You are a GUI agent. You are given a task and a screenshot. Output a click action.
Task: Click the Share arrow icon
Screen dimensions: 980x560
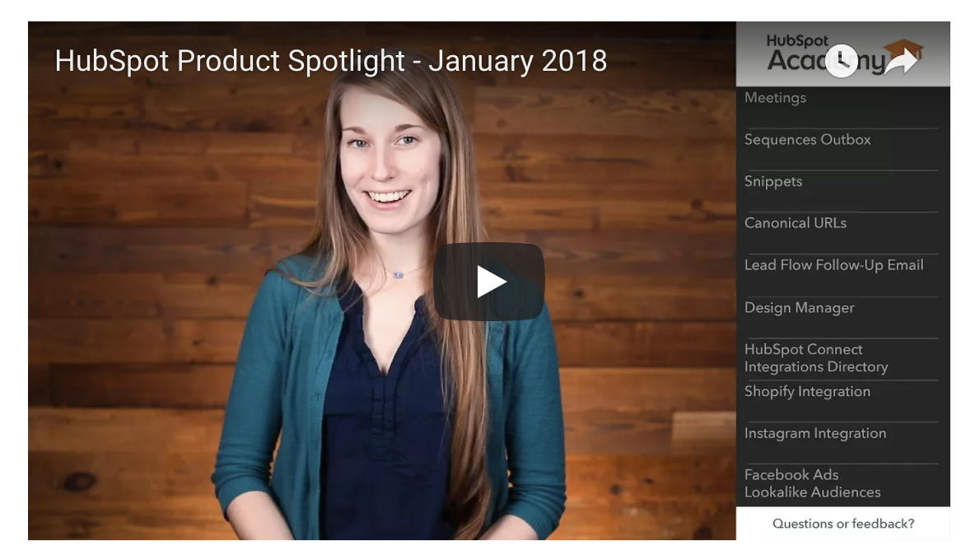[901, 61]
